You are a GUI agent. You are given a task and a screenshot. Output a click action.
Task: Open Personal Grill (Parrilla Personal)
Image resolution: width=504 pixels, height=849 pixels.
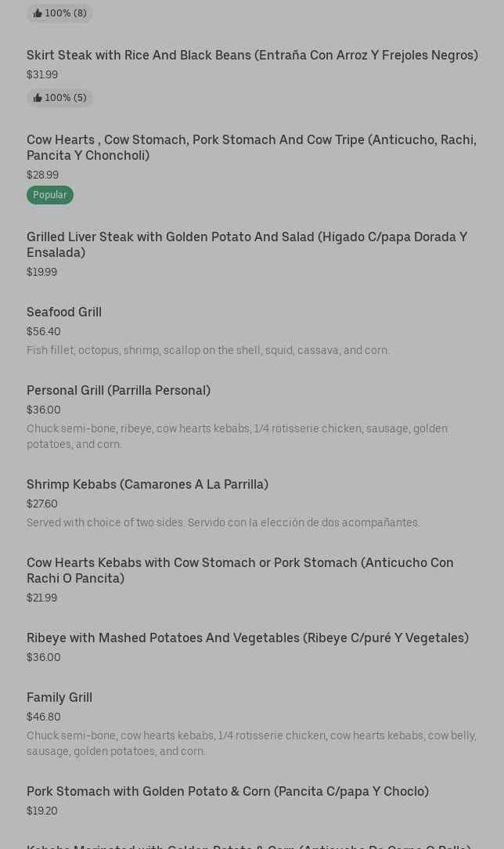[x=118, y=390]
